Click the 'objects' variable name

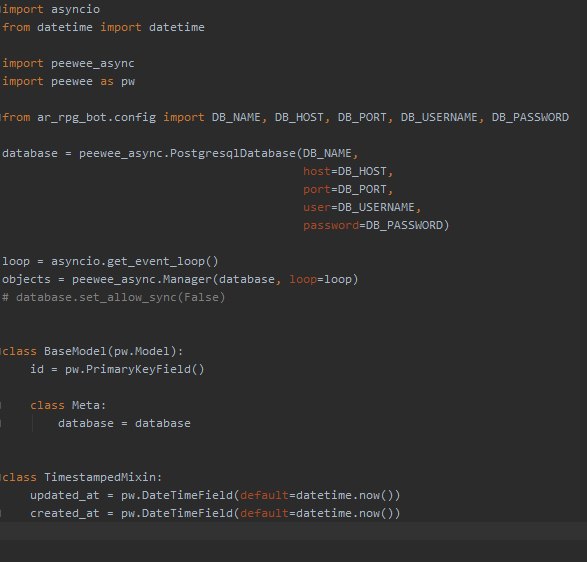coord(26,279)
